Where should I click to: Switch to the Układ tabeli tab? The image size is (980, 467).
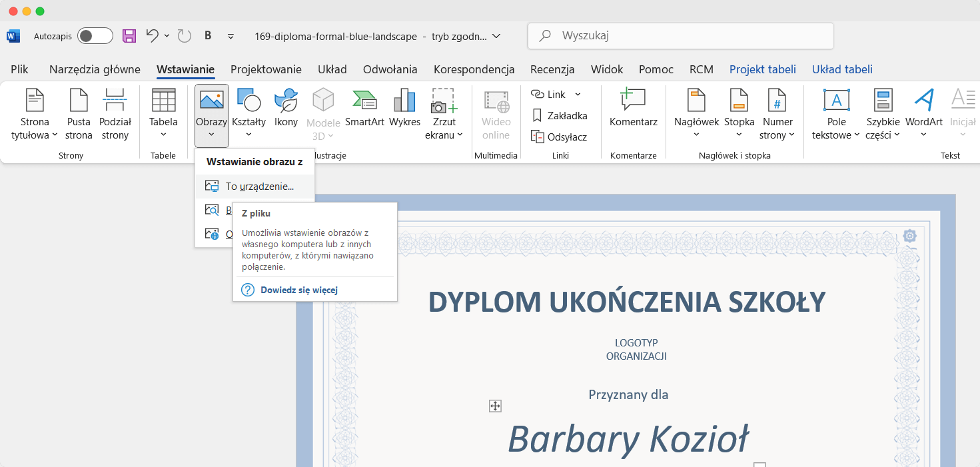tap(842, 69)
